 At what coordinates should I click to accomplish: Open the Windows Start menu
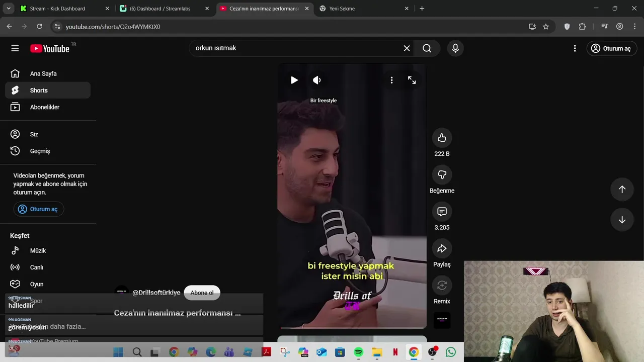tap(118, 352)
